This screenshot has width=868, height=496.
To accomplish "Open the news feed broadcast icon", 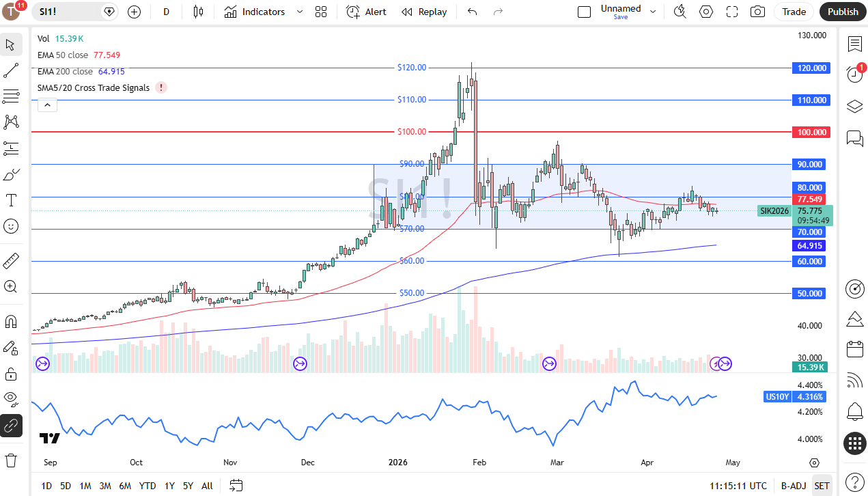I will coord(854,380).
